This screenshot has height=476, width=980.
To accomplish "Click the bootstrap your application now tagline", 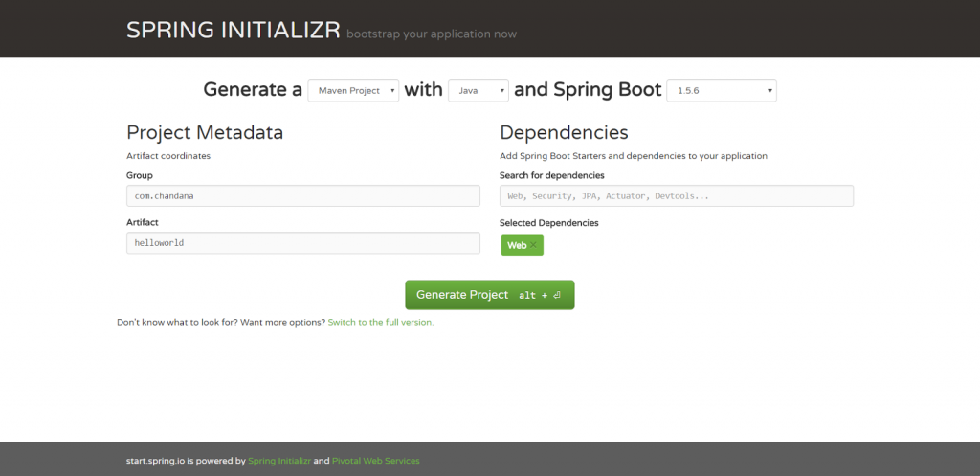I will click(x=432, y=34).
